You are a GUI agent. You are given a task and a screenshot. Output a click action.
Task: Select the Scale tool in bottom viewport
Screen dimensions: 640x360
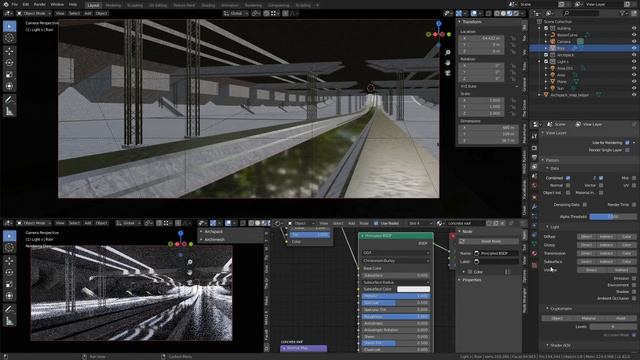[9, 284]
